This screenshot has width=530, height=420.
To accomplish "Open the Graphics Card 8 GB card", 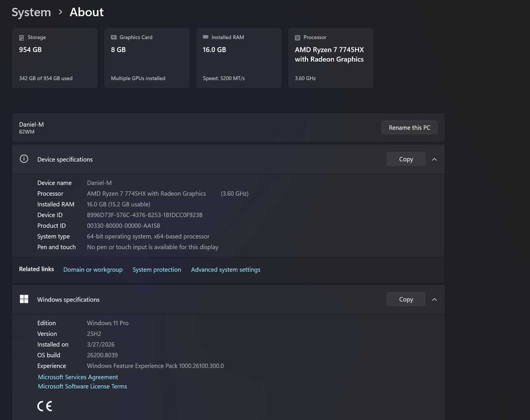I will click(x=146, y=58).
